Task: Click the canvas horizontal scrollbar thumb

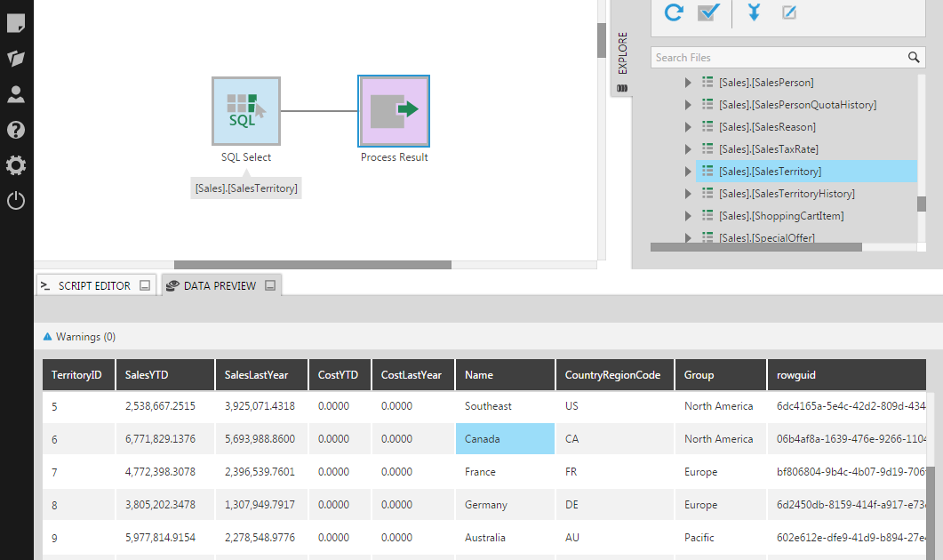Action: pyautogui.click(x=313, y=265)
